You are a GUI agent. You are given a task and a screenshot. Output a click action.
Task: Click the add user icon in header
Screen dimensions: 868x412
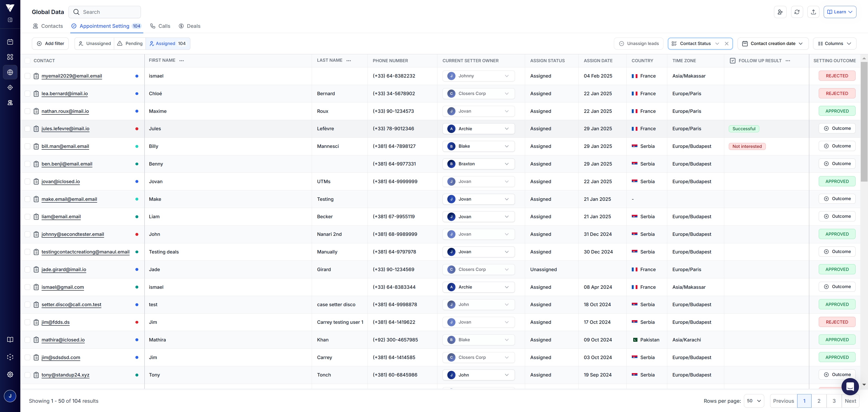click(780, 12)
